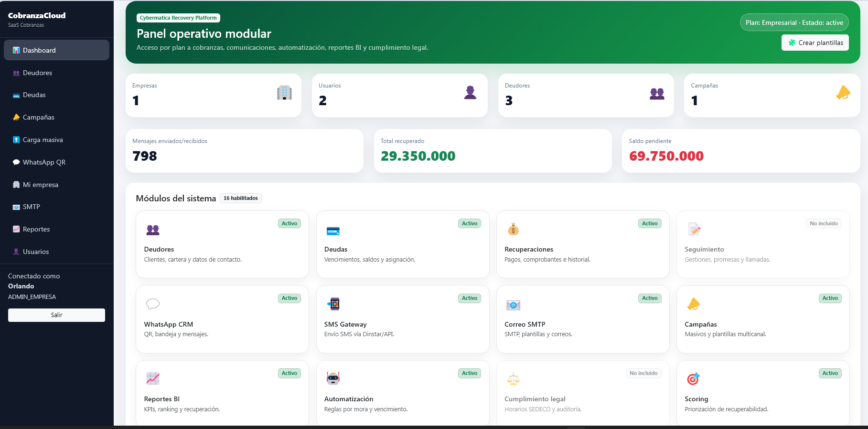Open the SMTP sidebar entry
The image size is (868, 429).
tap(56, 207)
